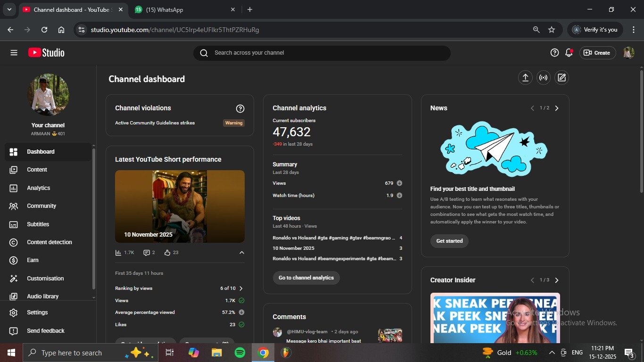
Task: Click Go to channel analytics button
Action: [306, 278]
